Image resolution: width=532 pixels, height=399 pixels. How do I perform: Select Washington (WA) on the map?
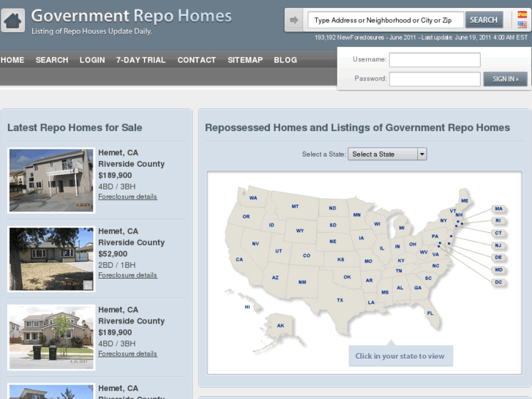coord(253,198)
